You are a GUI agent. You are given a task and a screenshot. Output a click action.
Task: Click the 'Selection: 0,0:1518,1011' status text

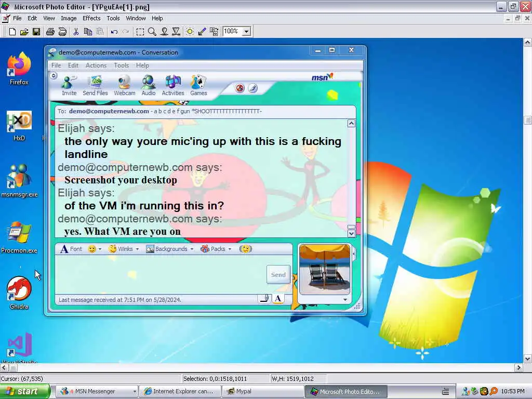pos(215,379)
